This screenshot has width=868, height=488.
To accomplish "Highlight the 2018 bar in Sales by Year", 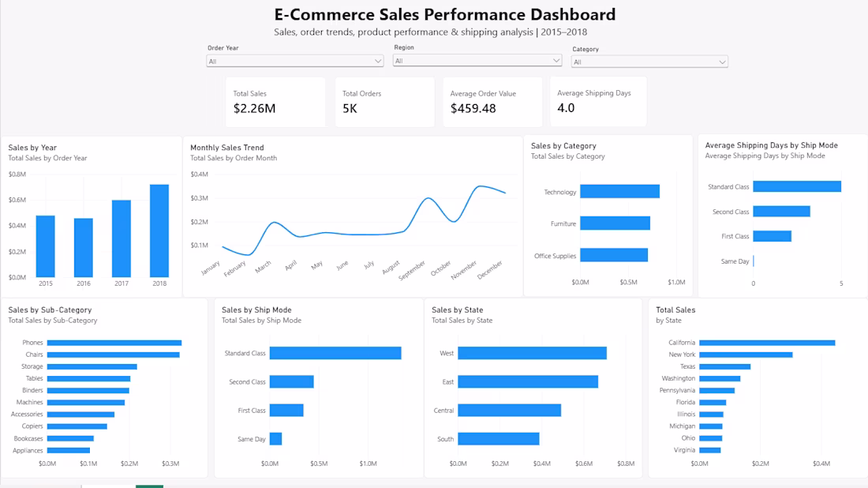I will tap(159, 231).
